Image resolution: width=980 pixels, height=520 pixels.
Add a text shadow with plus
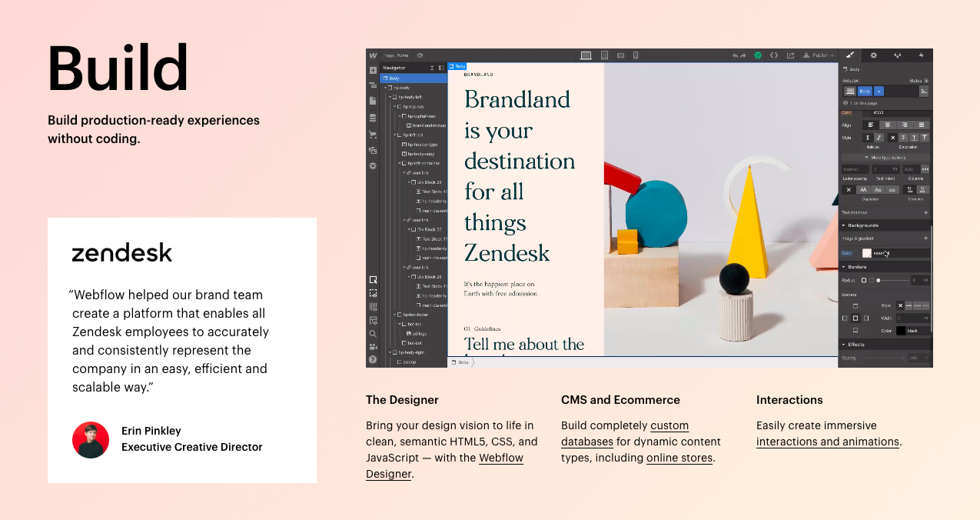[x=925, y=212]
